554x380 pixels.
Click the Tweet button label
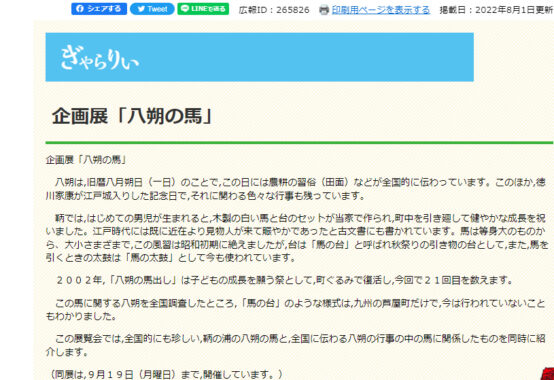tap(157, 9)
